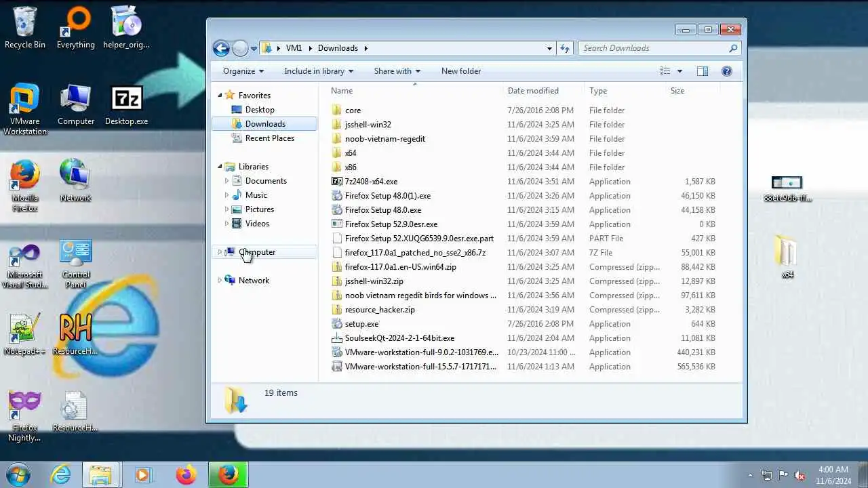The width and height of the screenshot is (868, 488).
Task: Launch VMware Workstation from the desktop
Action: (25, 108)
